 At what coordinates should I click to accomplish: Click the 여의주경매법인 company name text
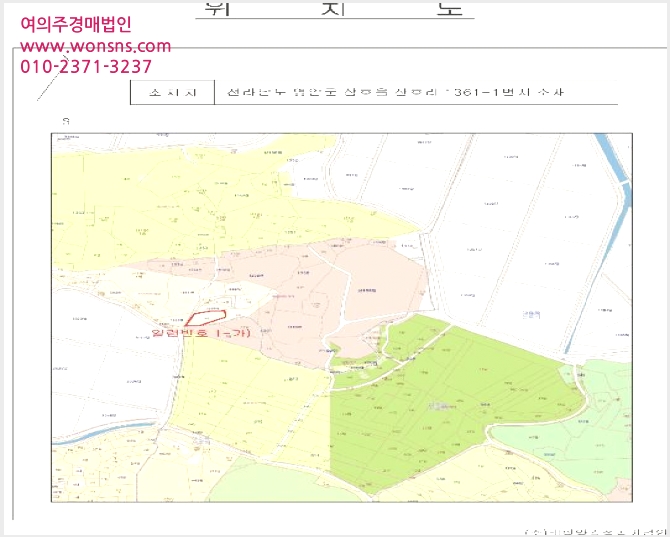tap(76, 24)
